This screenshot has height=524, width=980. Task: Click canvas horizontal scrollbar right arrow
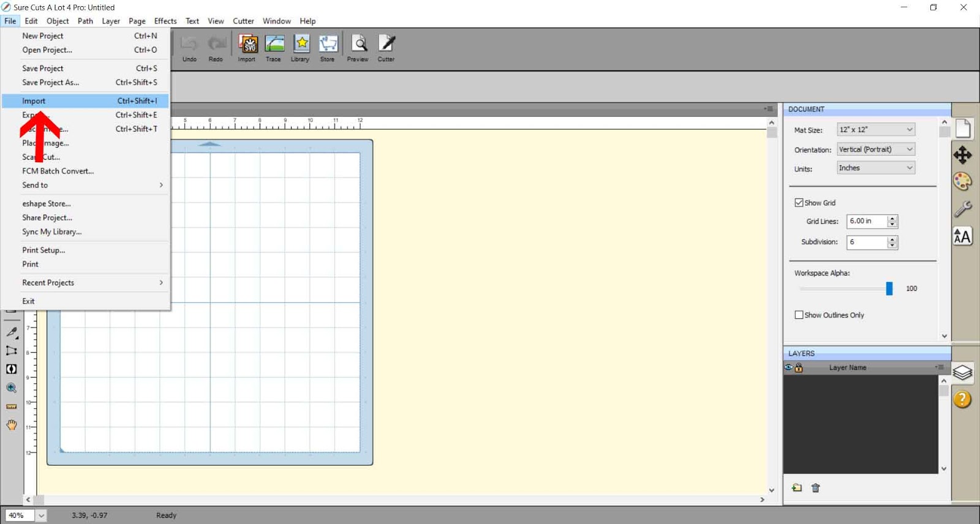[x=762, y=500]
